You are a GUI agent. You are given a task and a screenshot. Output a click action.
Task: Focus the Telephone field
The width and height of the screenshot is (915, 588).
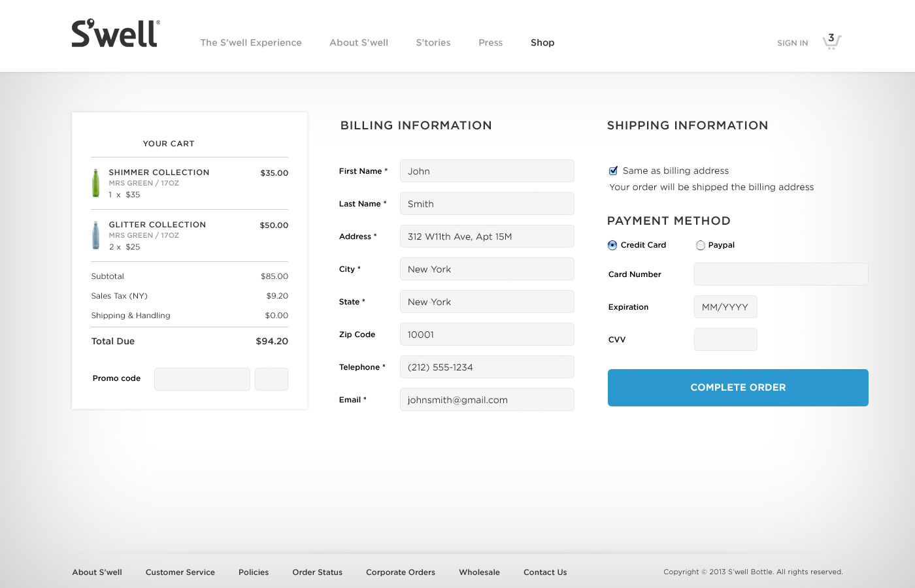(487, 367)
